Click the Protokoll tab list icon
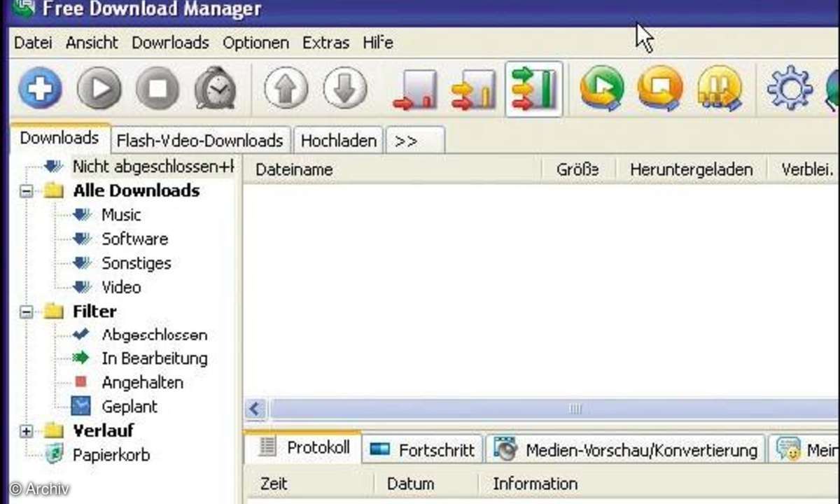Screen dimensions: 840x504 267,447
